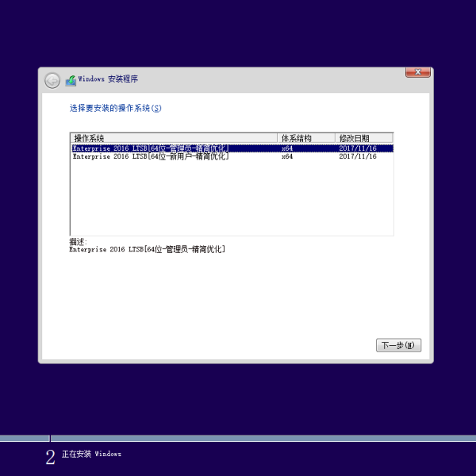
Task: Click the Windows Setup program icon
Action: point(71,80)
